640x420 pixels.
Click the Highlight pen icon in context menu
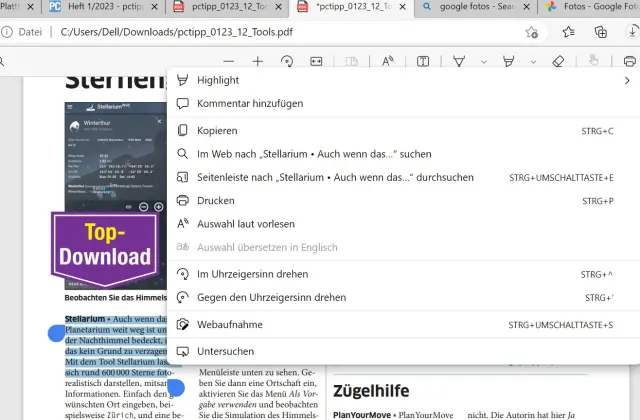(183, 80)
